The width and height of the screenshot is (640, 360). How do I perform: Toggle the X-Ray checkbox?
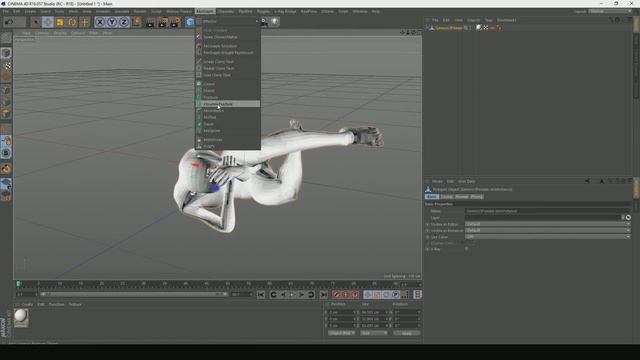click(x=467, y=249)
